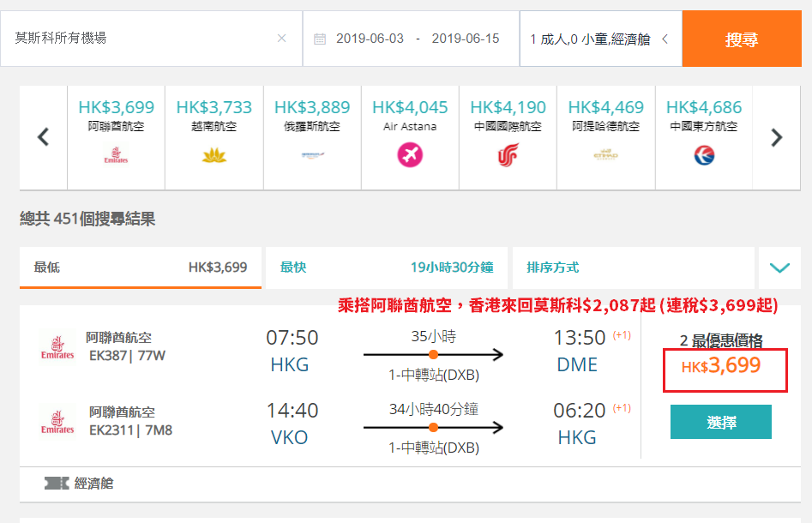
Task: Click the 莫斯科所有機場 destination field
Action: click(151, 39)
